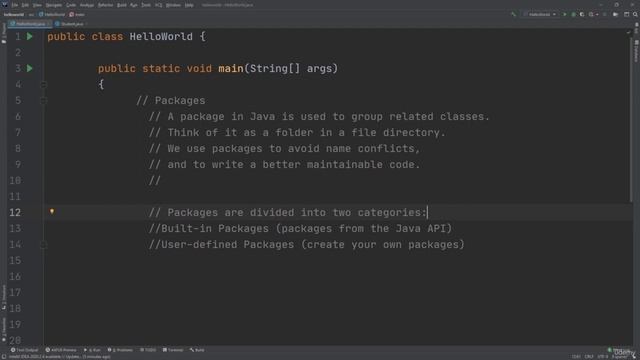Click main method in navigation breadcrumb
Viewport: 640px width, 360px height.
[x=77, y=14]
